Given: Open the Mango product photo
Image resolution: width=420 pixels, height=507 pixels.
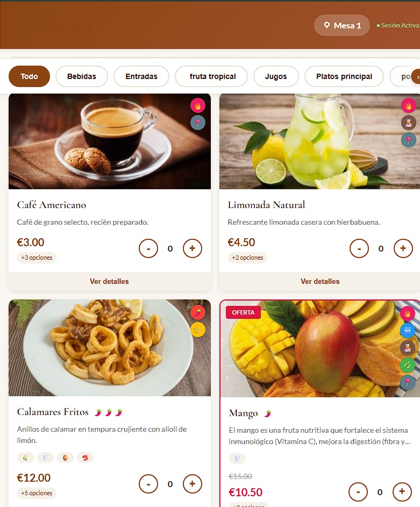Looking at the screenshot, I should tap(320, 348).
